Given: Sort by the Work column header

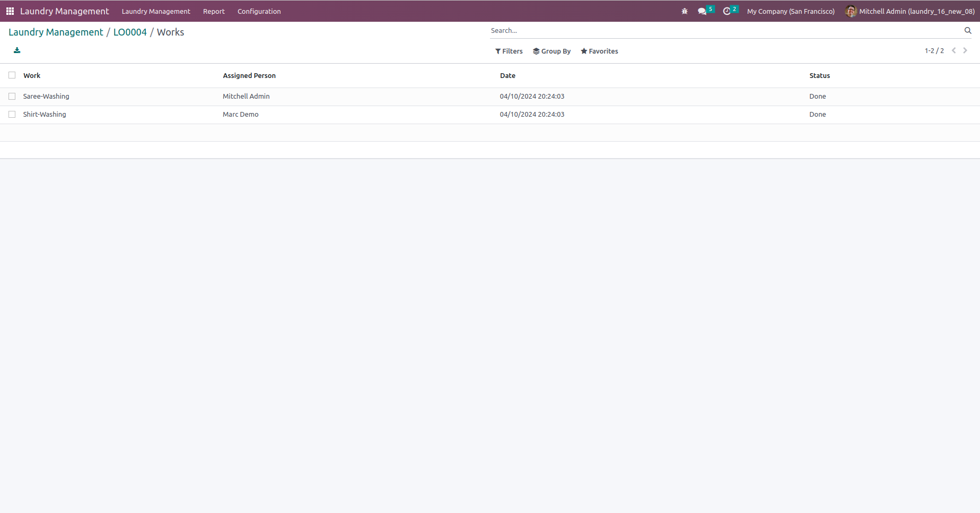Looking at the screenshot, I should pos(32,76).
